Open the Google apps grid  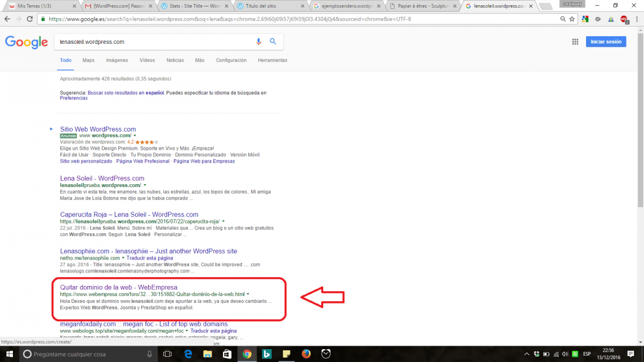(575, 42)
